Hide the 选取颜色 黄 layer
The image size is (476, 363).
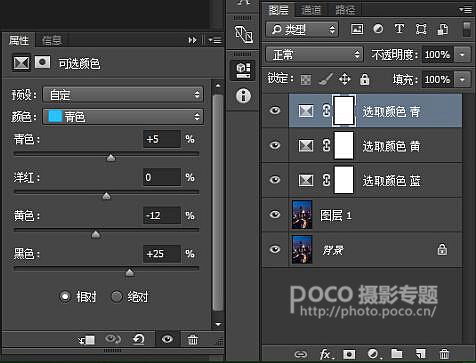[x=275, y=145]
